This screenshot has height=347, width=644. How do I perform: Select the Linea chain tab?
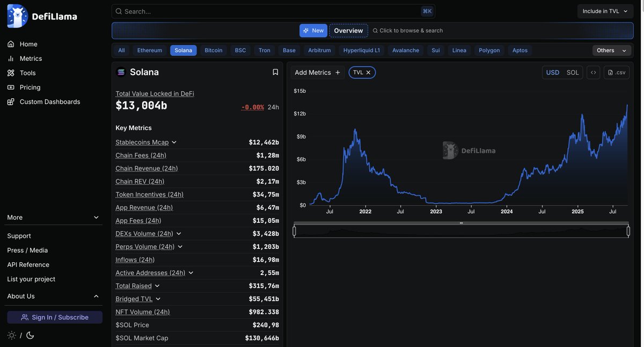pyautogui.click(x=459, y=50)
